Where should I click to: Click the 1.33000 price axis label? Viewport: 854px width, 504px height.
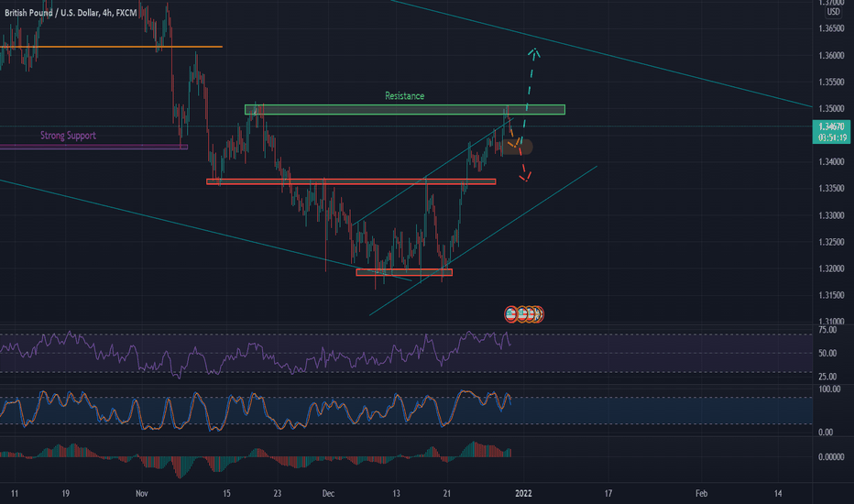[x=831, y=215]
